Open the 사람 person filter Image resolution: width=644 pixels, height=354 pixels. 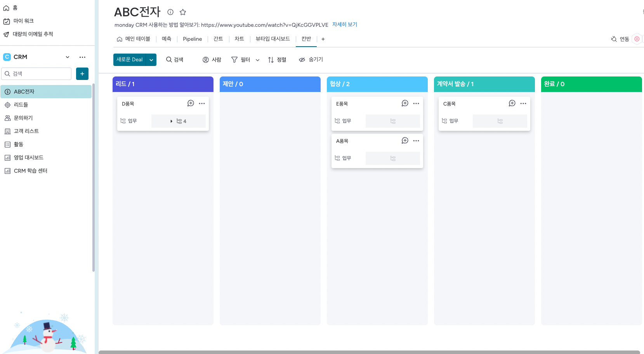(x=212, y=60)
